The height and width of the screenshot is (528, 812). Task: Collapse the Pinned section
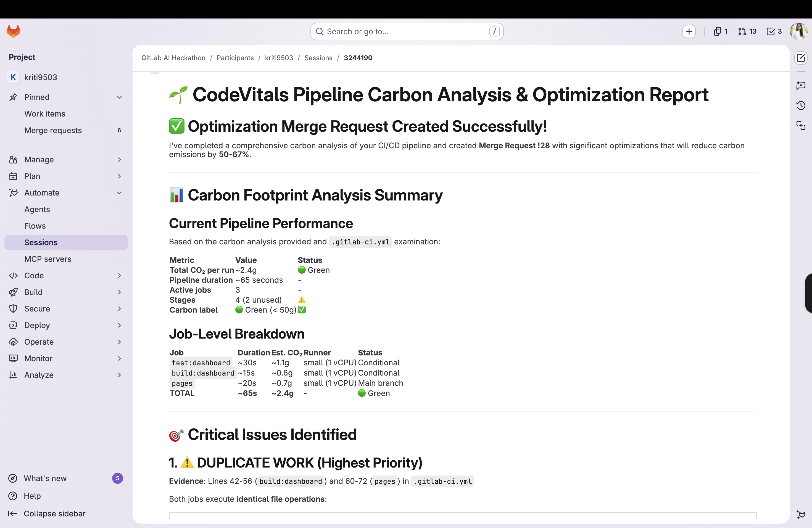[x=119, y=97]
